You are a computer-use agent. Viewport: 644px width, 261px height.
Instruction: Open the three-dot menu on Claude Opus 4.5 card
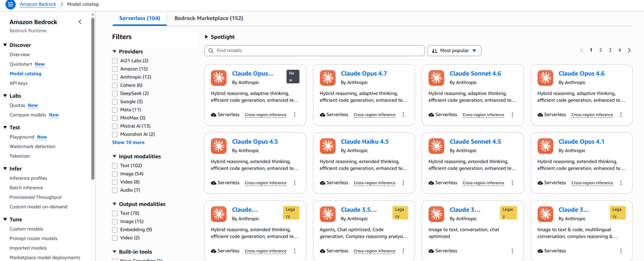(x=295, y=183)
